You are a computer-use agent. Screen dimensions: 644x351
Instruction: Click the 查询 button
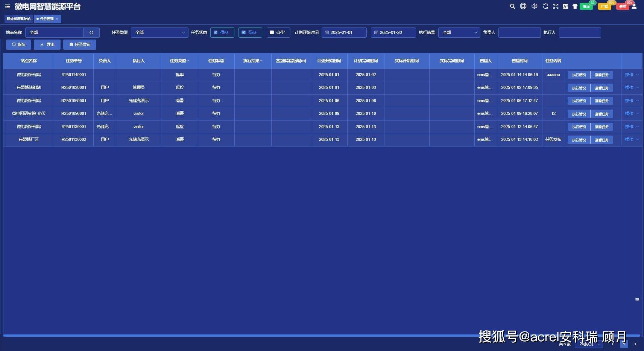click(18, 44)
